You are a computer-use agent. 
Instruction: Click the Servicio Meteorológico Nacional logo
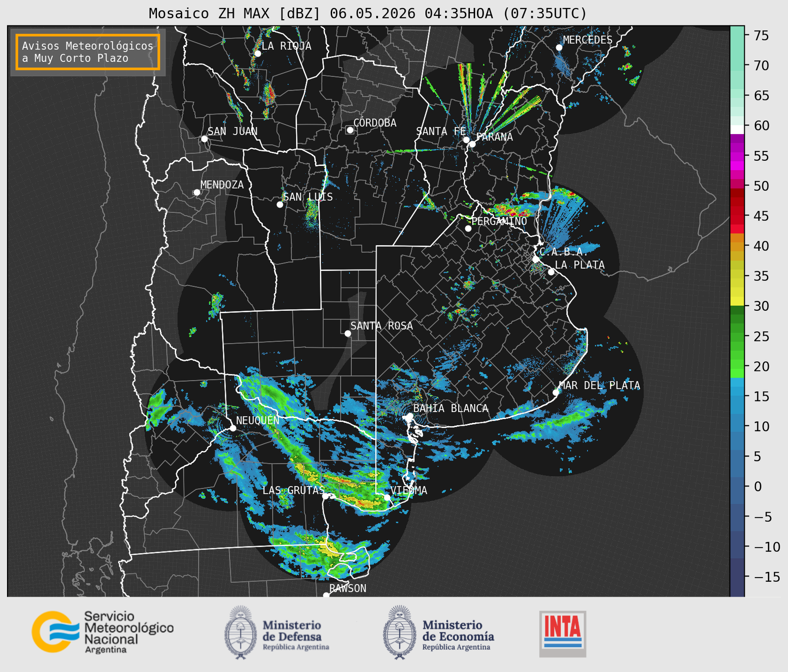[103, 632]
